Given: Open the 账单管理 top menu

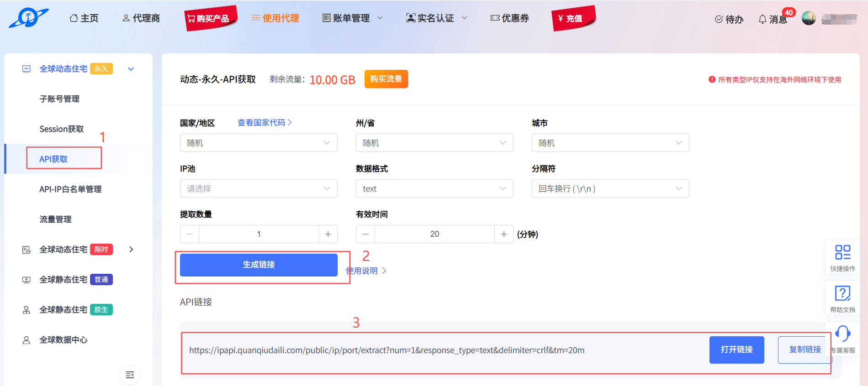Looking at the screenshot, I should click(352, 18).
